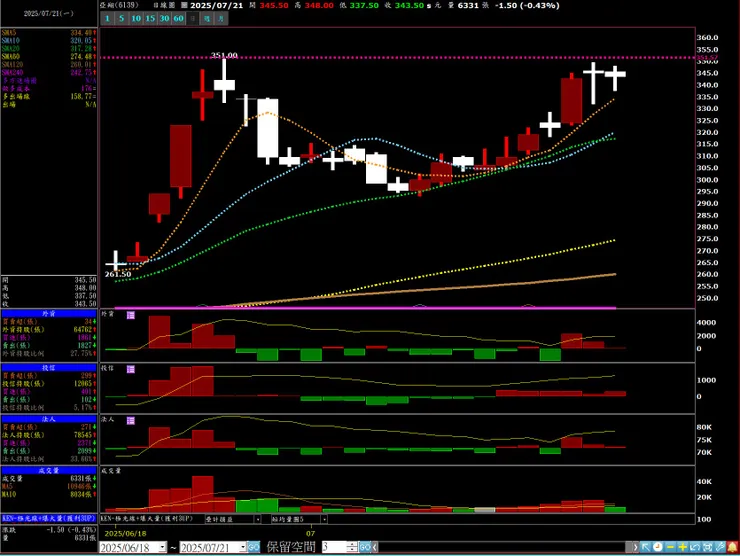Image resolution: width=740 pixels, height=556 pixels.
Task: Click the scroll-right arrow of the chart scrollbar
Action: [635, 548]
